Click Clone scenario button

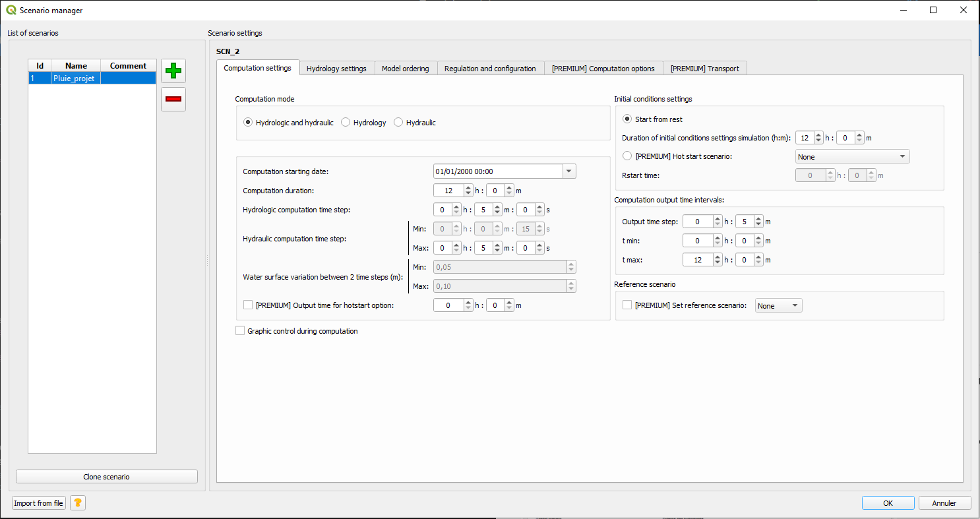pos(107,477)
